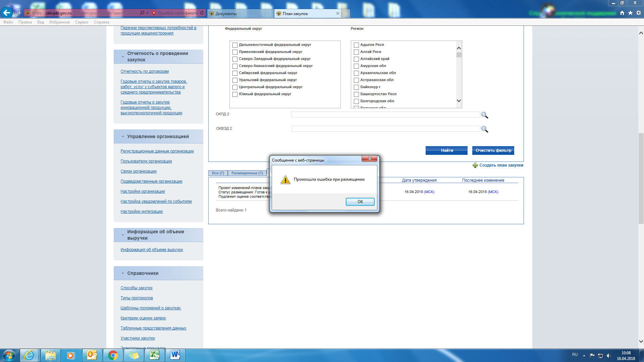This screenshot has width=644, height=362.
Task: Switch to the Размещенные (7) tab
Action: [x=247, y=173]
